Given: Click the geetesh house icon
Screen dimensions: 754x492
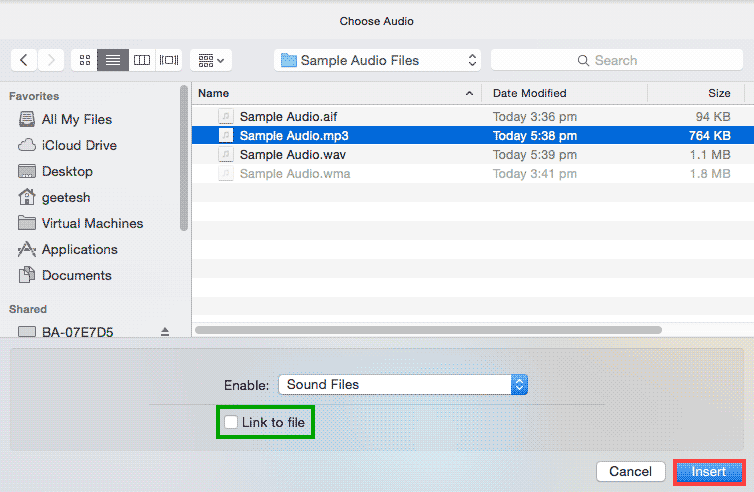Looking at the screenshot, I should [x=27, y=196].
